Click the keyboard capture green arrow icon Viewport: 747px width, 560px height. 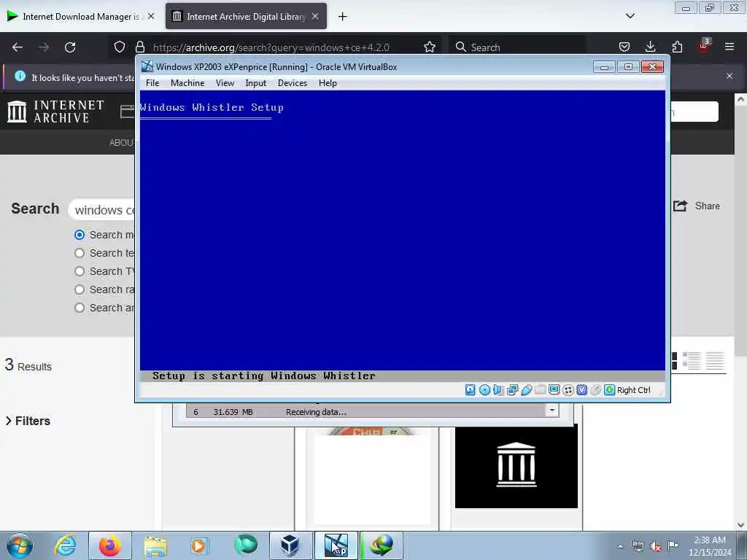pyautogui.click(x=609, y=390)
